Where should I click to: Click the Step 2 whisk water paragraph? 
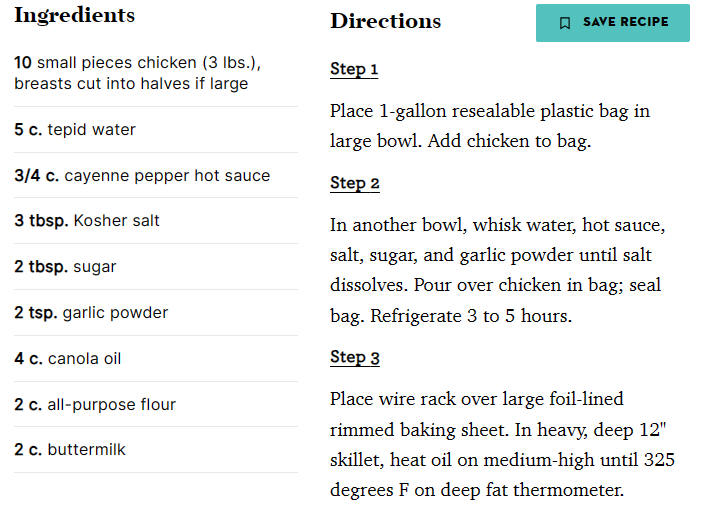[x=498, y=270]
